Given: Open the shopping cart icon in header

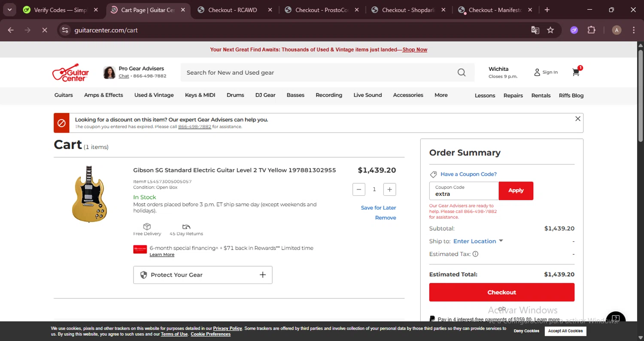Looking at the screenshot, I should [576, 72].
